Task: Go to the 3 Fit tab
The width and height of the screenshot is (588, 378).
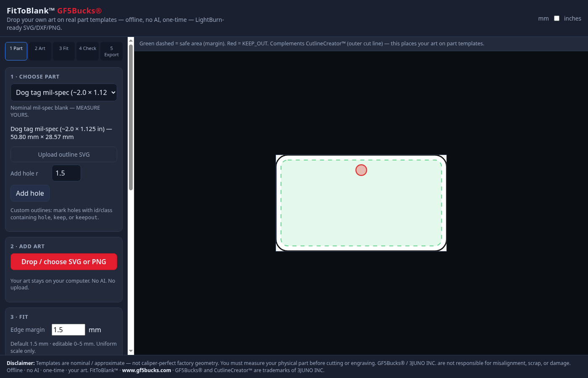Action: tap(64, 51)
